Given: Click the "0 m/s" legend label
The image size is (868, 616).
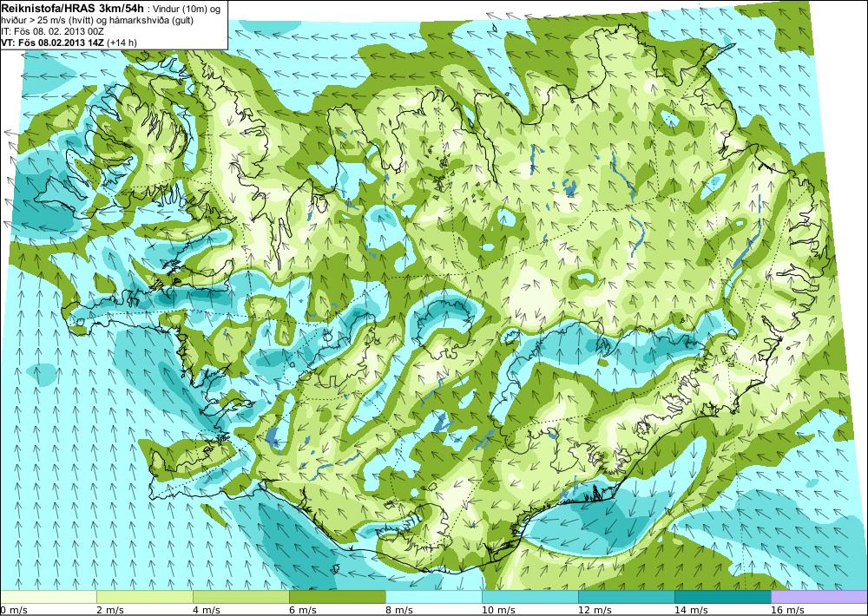Looking at the screenshot, I should pyautogui.click(x=13, y=610).
